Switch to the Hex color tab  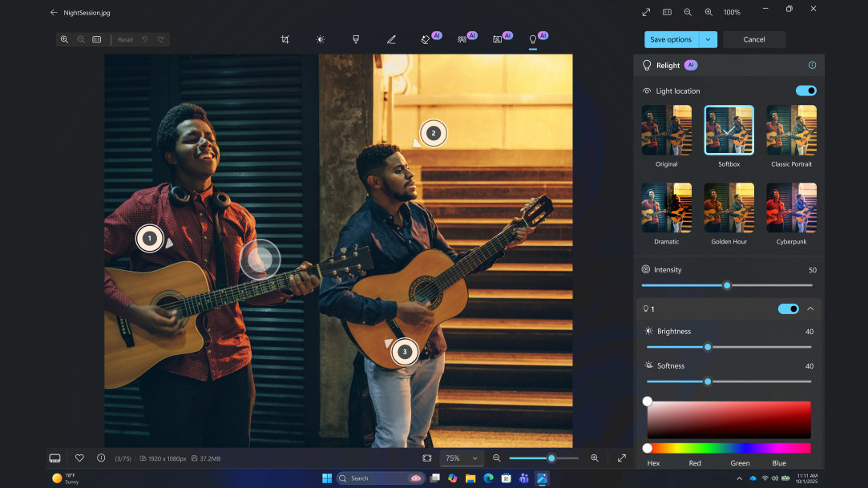(x=654, y=463)
